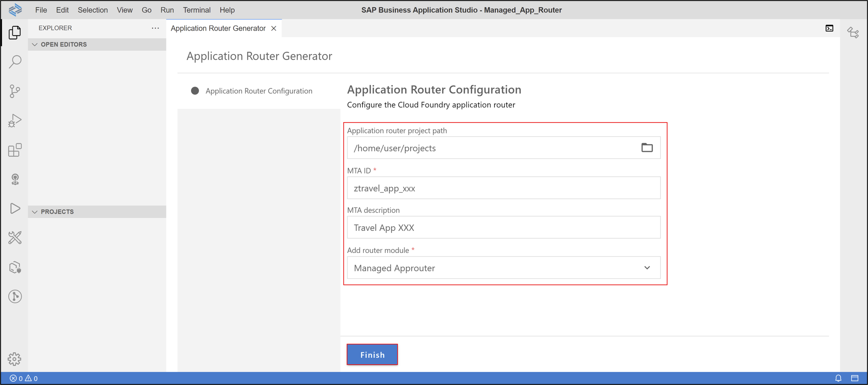Open the File menu
This screenshot has height=385, width=868.
[41, 10]
